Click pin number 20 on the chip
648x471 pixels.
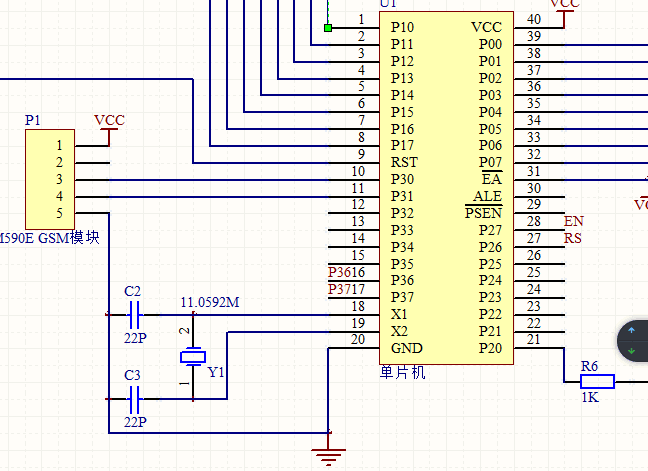click(358, 340)
